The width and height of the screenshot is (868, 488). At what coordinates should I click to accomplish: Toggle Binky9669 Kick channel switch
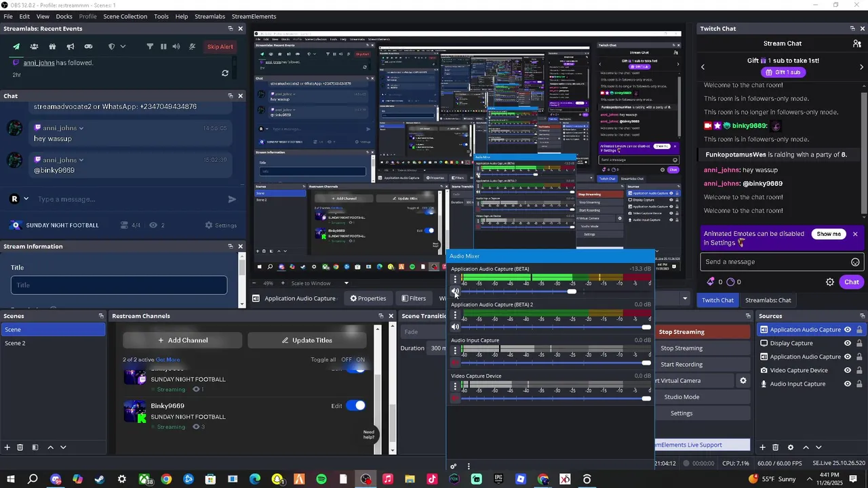click(355, 405)
